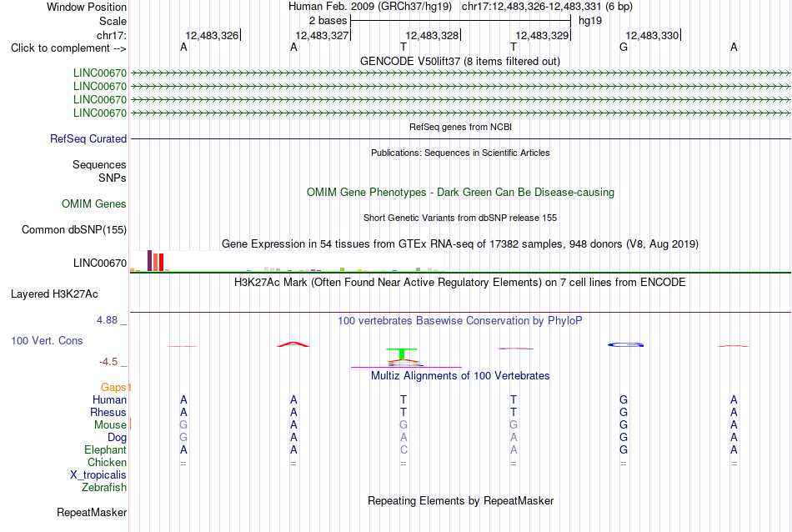
Task: Select the Human alignment row label
Action: pos(109,400)
